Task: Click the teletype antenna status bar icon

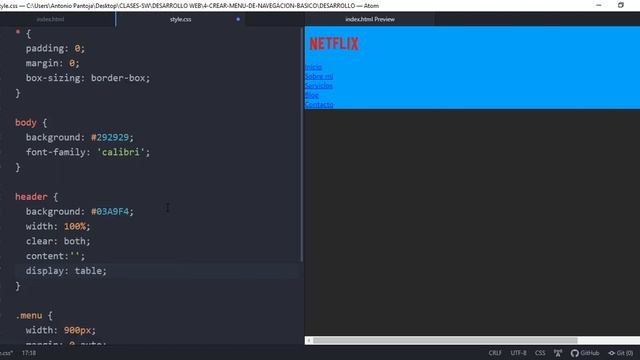Action: tap(558, 353)
